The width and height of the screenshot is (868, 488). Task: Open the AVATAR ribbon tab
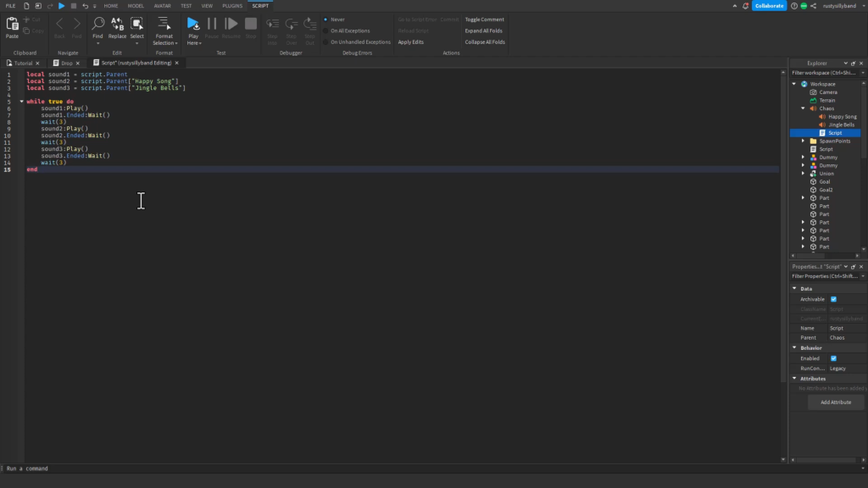tap(162, 6)
